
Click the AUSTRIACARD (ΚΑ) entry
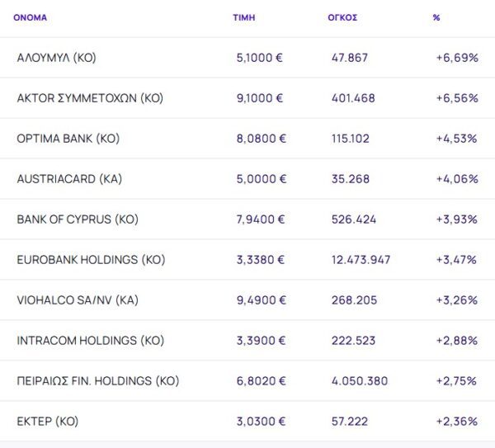pos(69,179)
